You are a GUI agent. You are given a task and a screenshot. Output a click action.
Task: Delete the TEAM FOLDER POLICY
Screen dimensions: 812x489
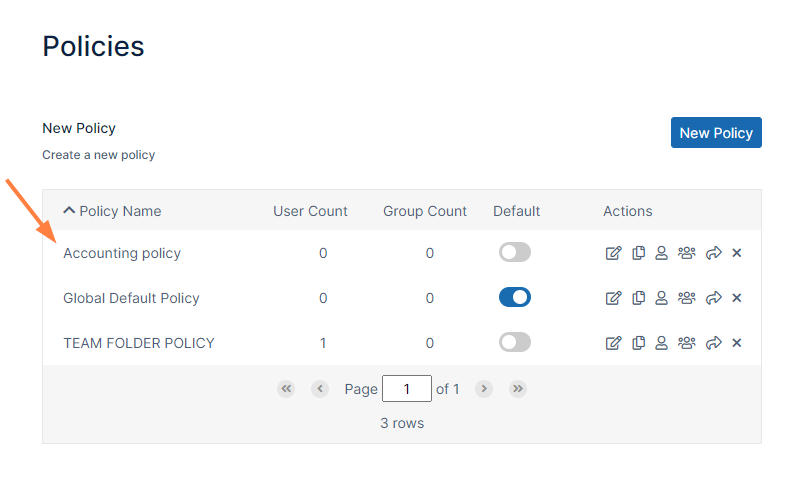(x=737, y=343)
